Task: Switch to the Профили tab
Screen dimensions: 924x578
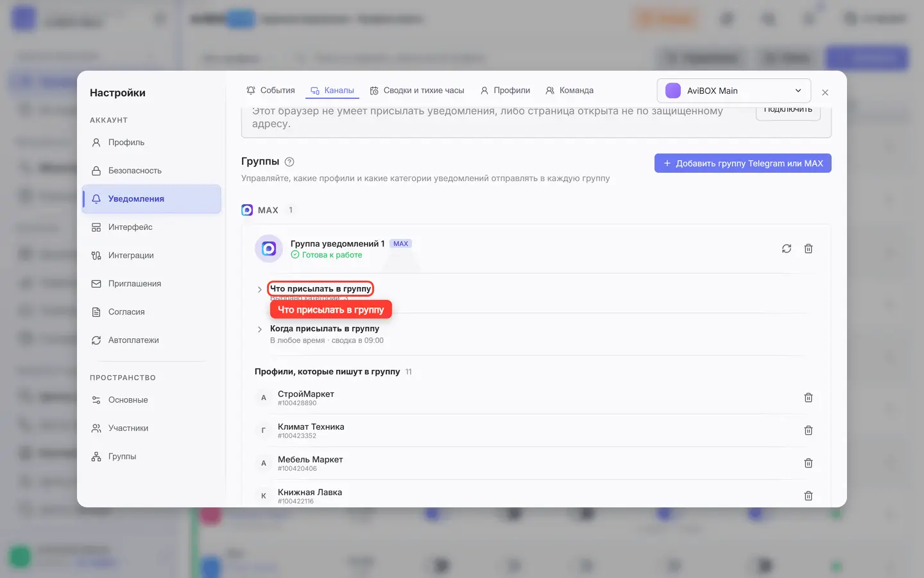Action: (505, 91)
